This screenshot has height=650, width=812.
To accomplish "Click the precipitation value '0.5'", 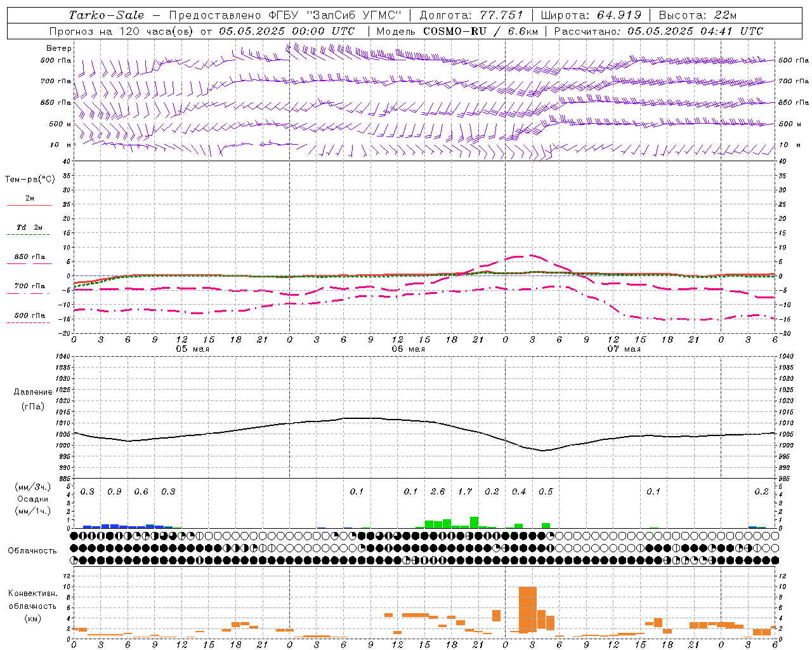I will tap(546, 491).
